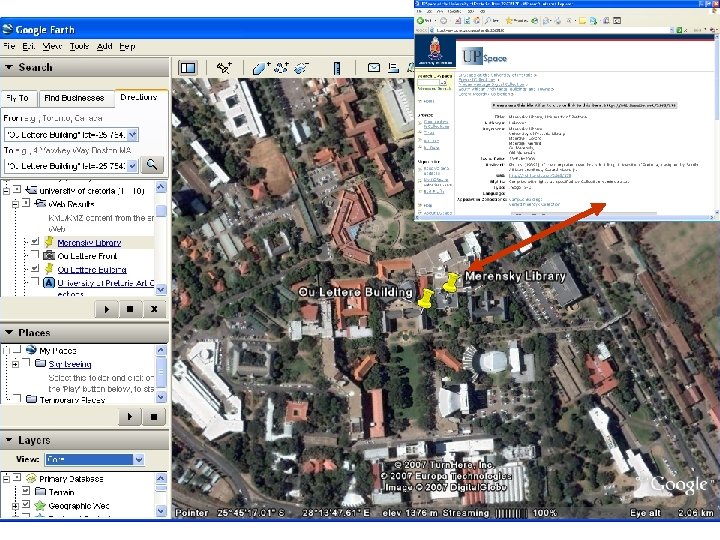Collapse the university of pretoria results tree
Screen dimensions: 720x540
tap(6, 190)
